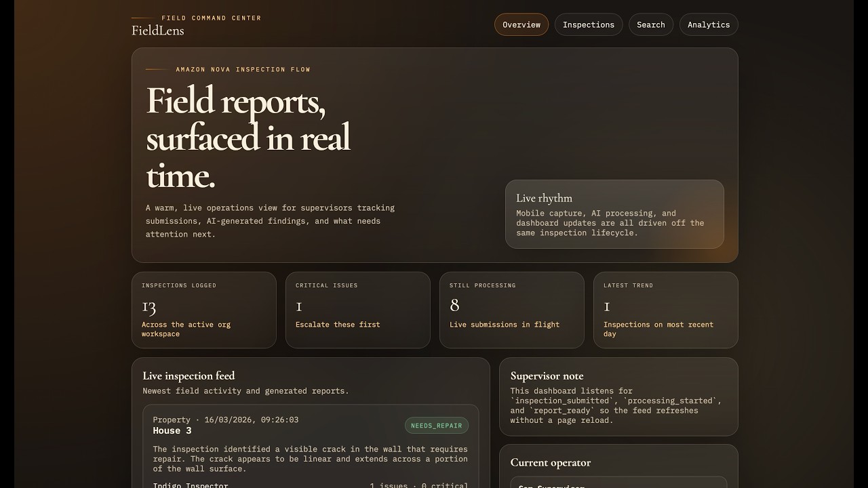Click the 'Escalate these first' text
This screenshot has height=488, width=868.
[x=338, y=325]
